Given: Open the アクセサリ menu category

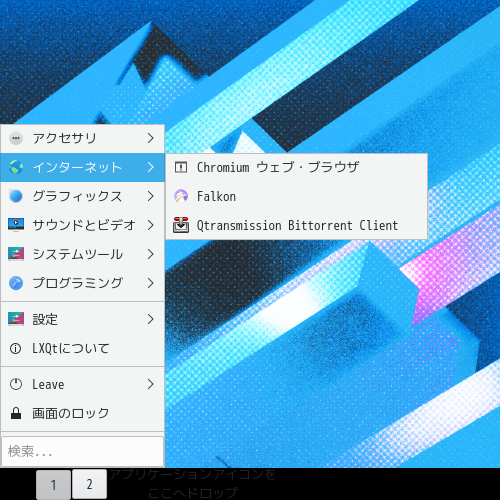Looking at the screenshot, I should pos(83,138).
